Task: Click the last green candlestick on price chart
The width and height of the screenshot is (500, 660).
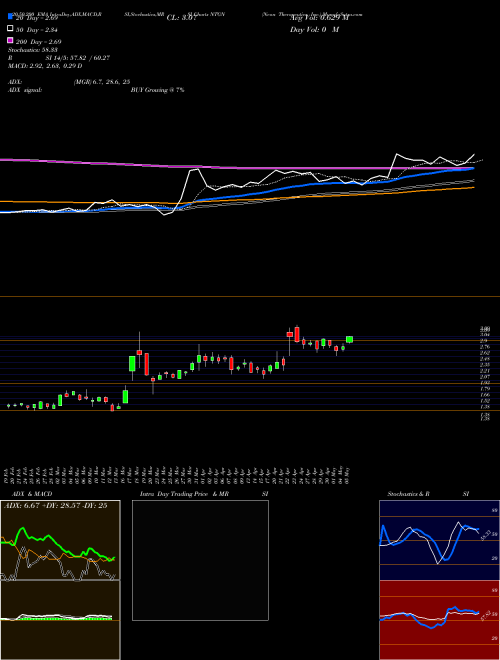Action: tap(349, 339)
